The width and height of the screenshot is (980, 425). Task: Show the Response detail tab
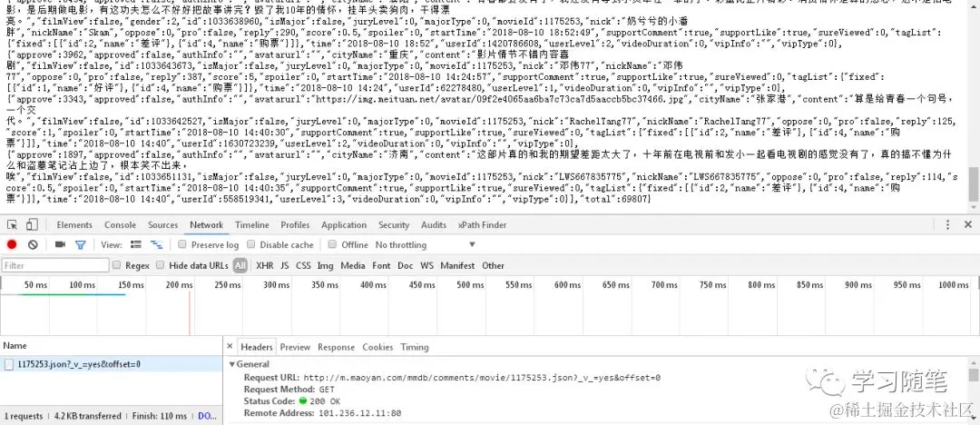337,347
